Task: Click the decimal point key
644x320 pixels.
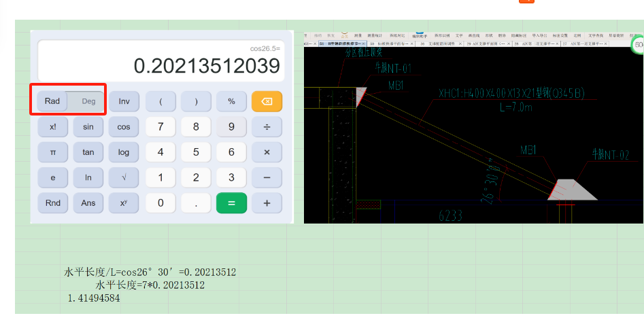Action: [x=196, y=203]
